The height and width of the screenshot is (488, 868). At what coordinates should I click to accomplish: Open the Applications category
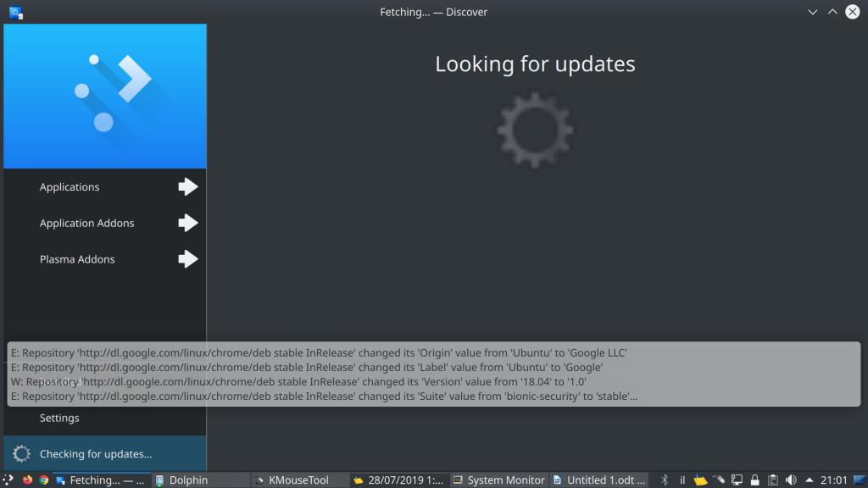tap(70, 187)
